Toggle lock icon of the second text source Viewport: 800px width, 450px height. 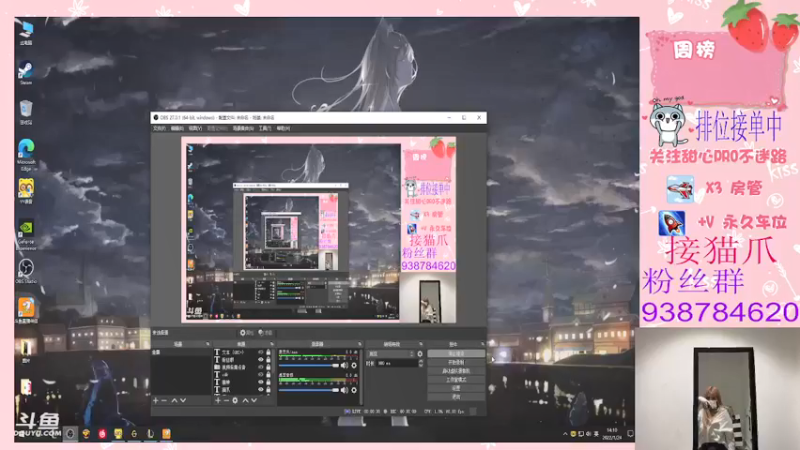click(268, 360)
